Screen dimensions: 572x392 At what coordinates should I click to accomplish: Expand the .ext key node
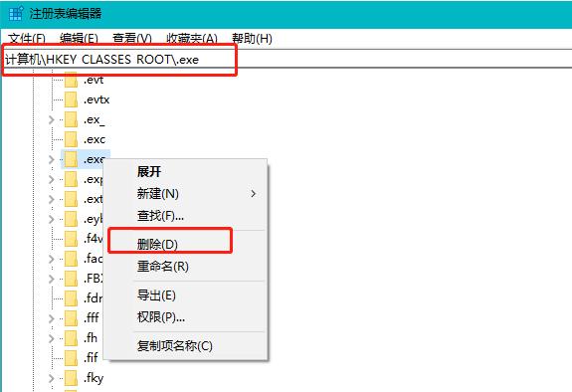[x=52, y=199]
